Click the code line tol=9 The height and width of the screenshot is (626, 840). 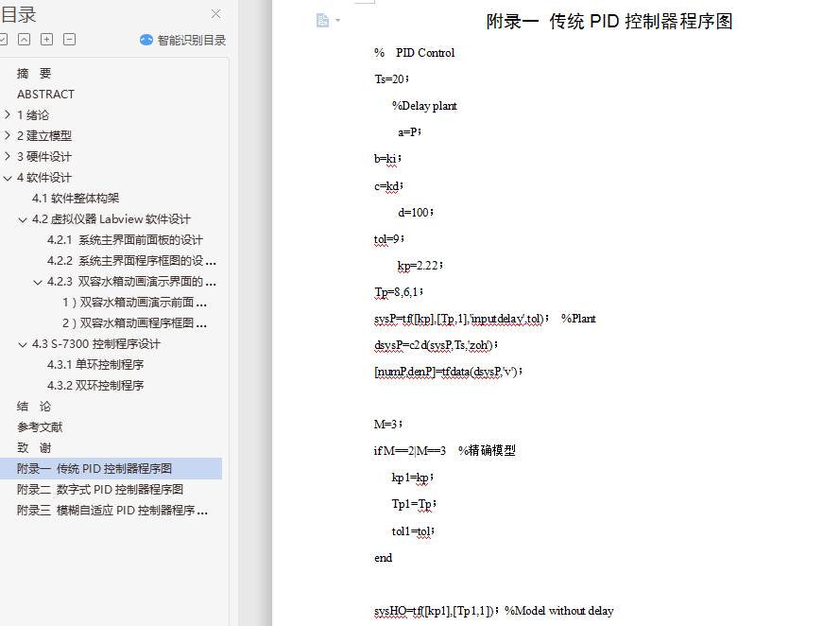coord(389,239)
